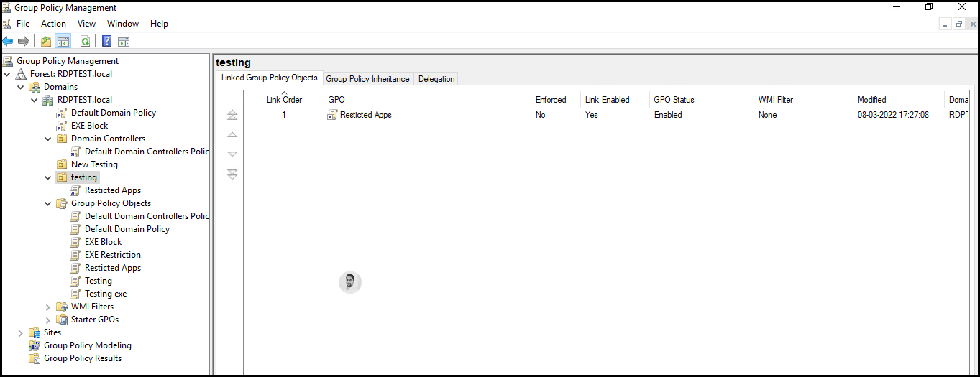Screen dimensions: 980x377
Task: Move link to bottom arrow icon
Action: click(x=232, y=174)
